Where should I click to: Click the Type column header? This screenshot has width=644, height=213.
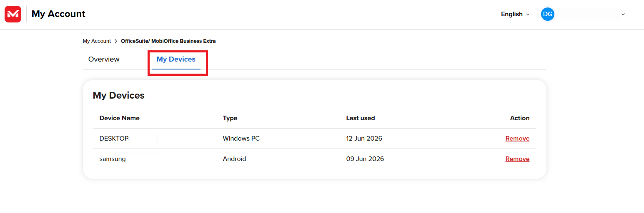(x=230, y=118)
